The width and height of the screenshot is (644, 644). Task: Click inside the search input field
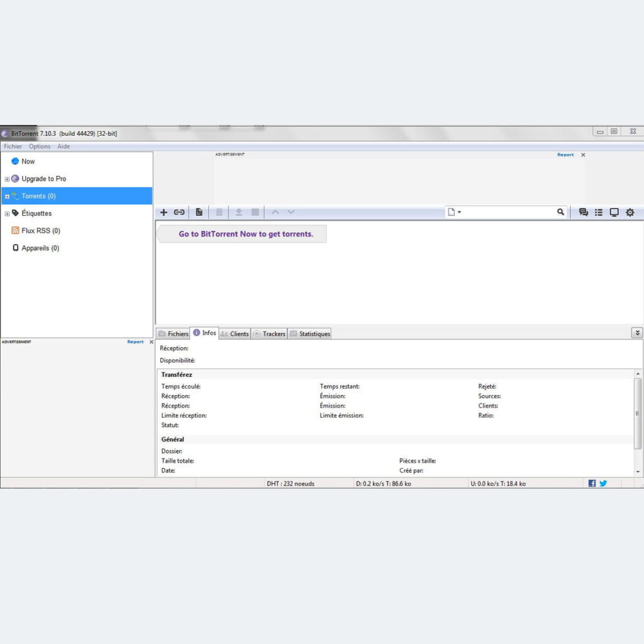click(x=508, y=212)
